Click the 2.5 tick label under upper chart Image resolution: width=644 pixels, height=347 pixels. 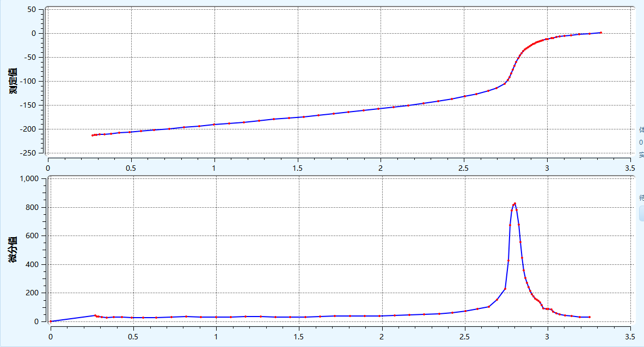click(x=463, y=168)
